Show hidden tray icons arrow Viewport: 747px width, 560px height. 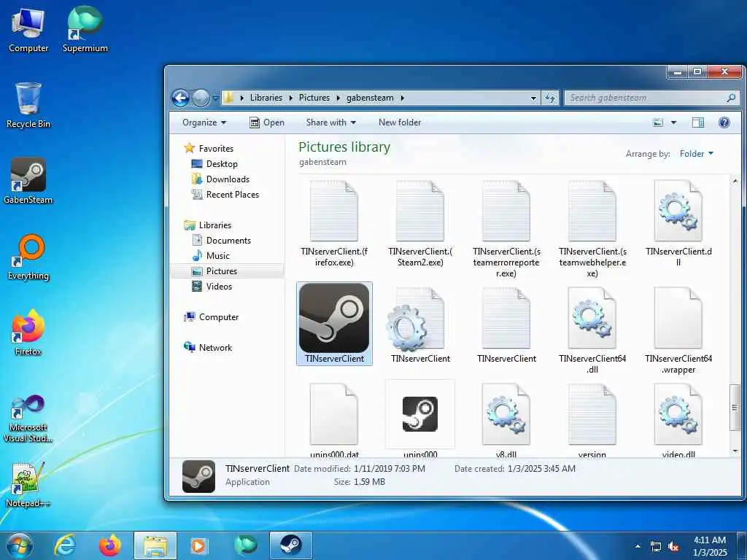(638, 546)
